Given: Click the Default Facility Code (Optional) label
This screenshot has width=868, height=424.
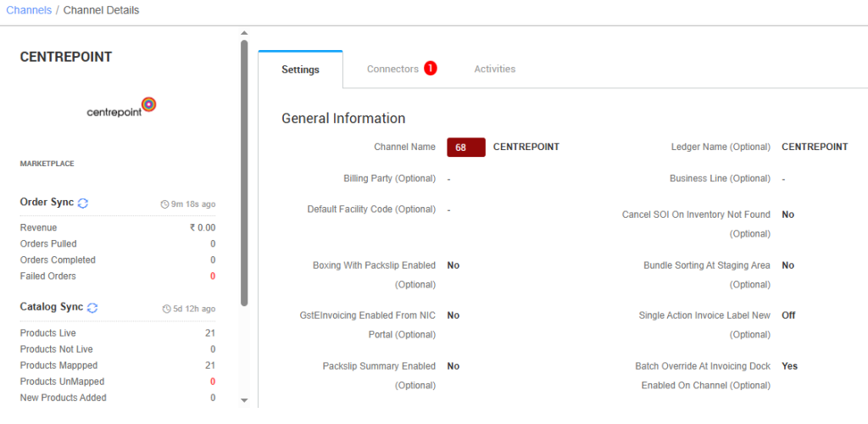Looking at the screenshot, I should tap(371, 209).
